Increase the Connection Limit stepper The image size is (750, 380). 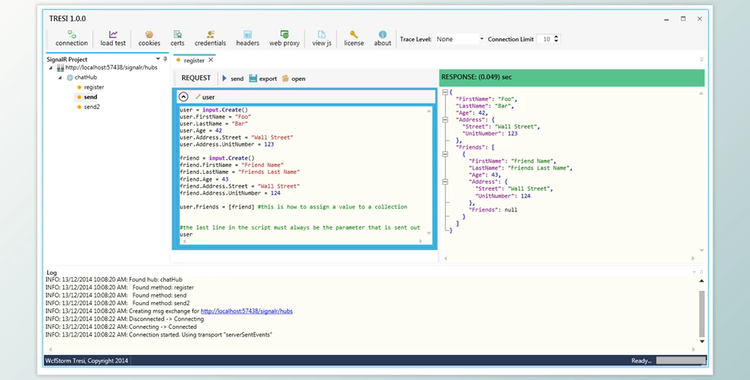(556, 37)
